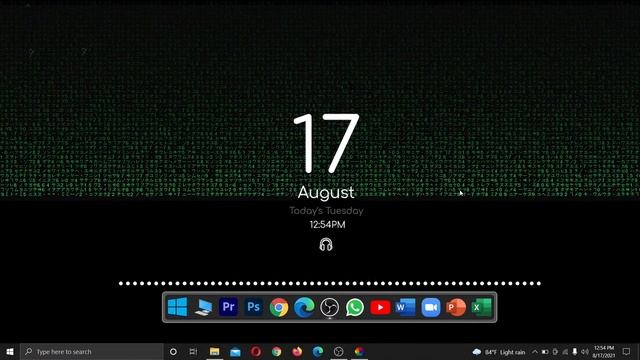Launch Microsoft Word from the dock

[405, 307]
